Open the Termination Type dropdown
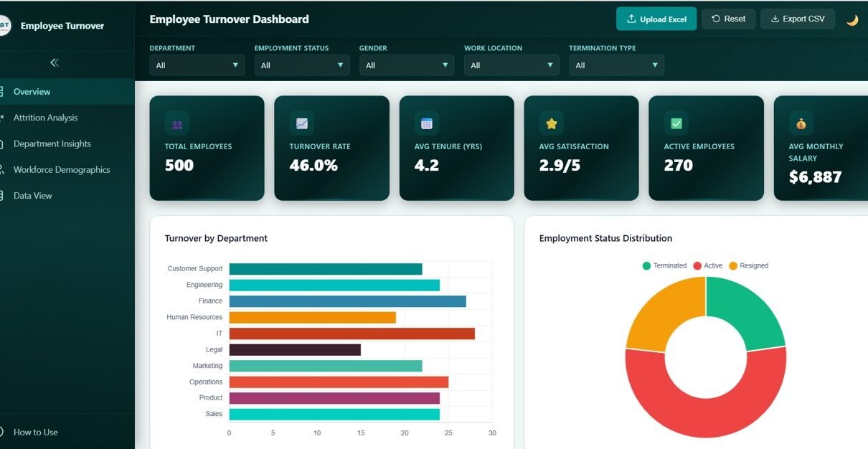Screen dimensions: 868x449 (x=616, y=65)
